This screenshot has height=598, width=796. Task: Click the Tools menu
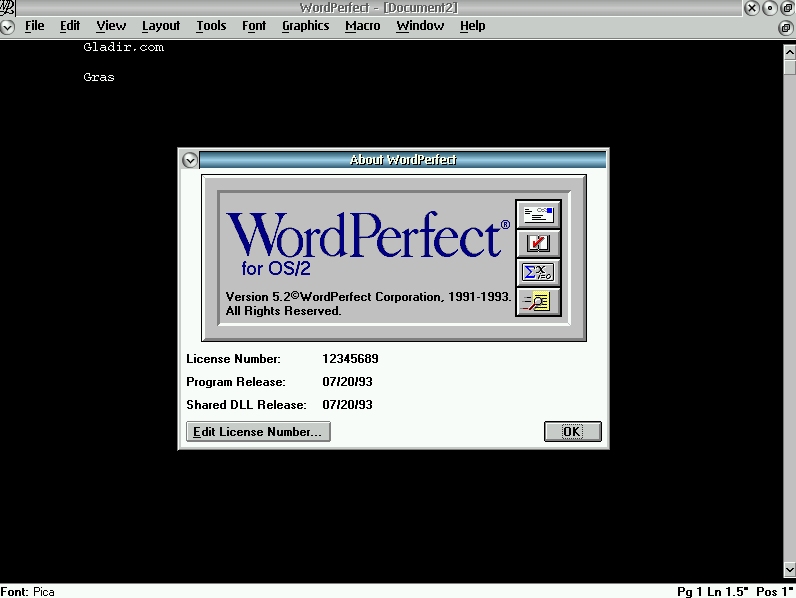[211, 26]
